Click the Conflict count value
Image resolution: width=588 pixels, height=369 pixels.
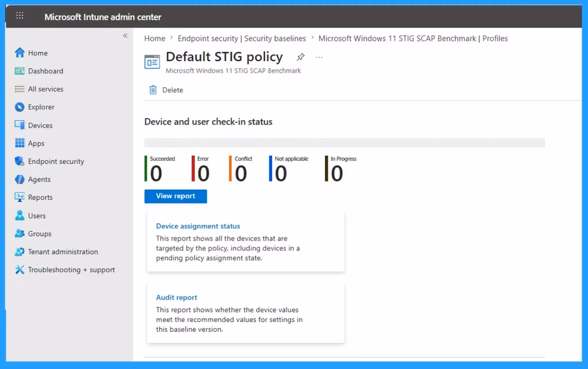(241, 174)
